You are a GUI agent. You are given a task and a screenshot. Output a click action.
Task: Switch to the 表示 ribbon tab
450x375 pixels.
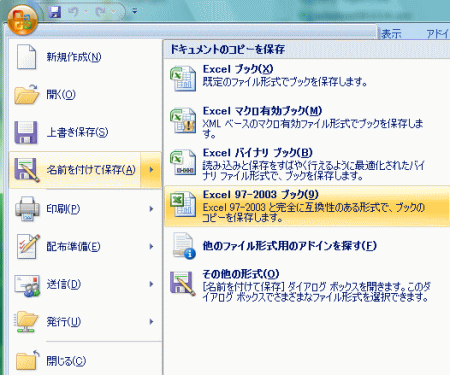(391, 34)
